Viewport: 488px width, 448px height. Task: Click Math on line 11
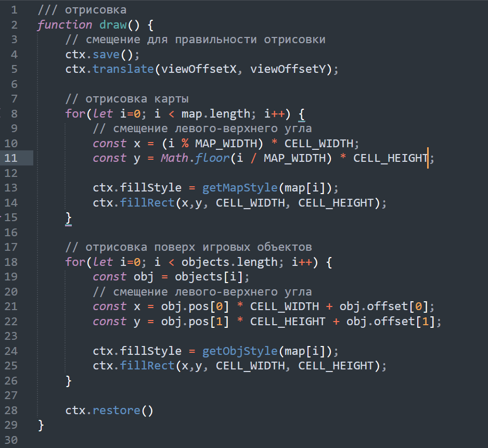tap(175, 158)
